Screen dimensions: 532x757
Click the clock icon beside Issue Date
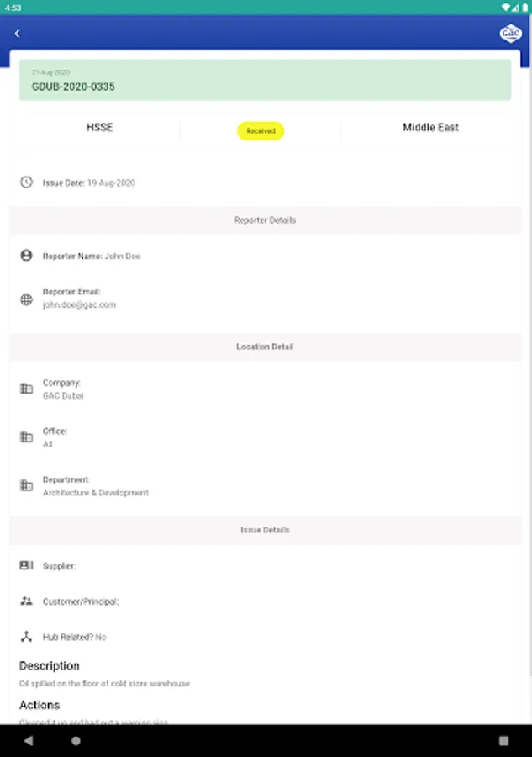point(26,182)
